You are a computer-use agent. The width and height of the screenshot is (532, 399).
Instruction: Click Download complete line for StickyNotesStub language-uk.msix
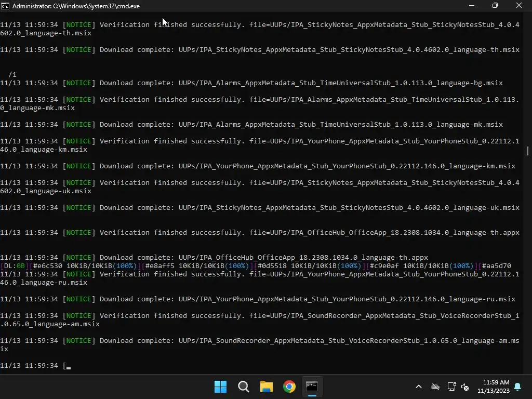[260, 208]
